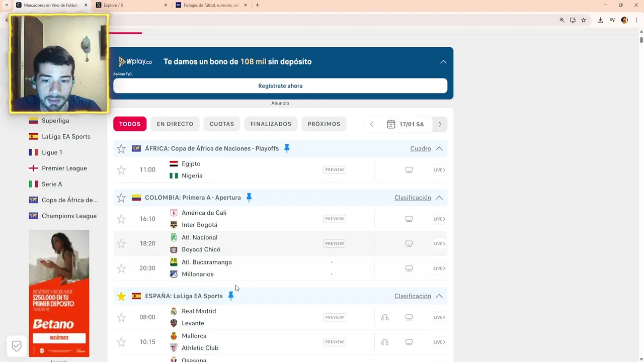Click the Regístrate ahora button

(280, 86)
